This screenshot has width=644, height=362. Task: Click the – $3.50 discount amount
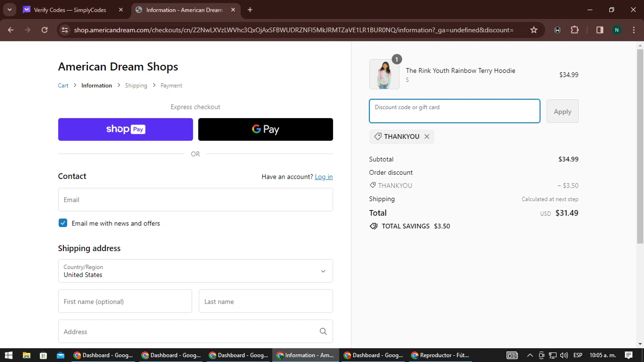568,186
